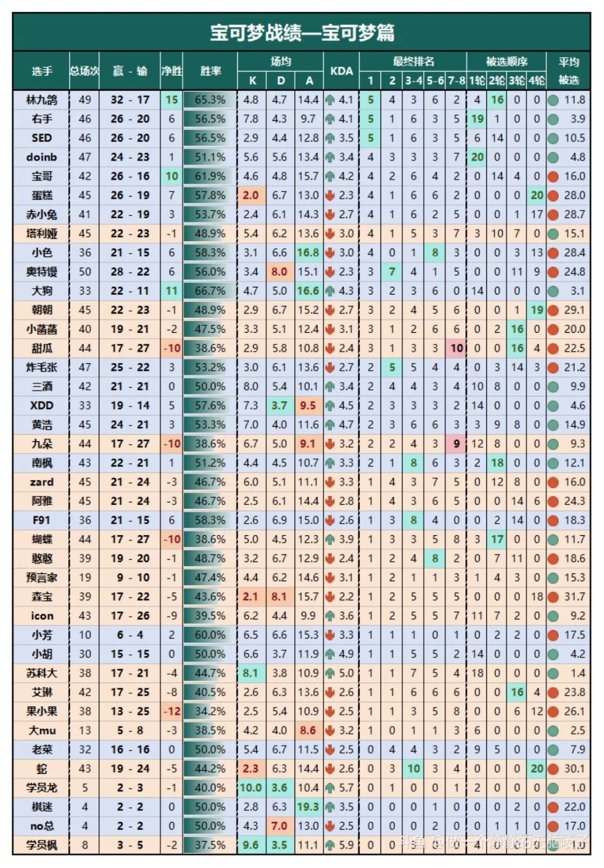
Task: Click the red dot beside 小色's average 28.4
Action: [553, 253]
